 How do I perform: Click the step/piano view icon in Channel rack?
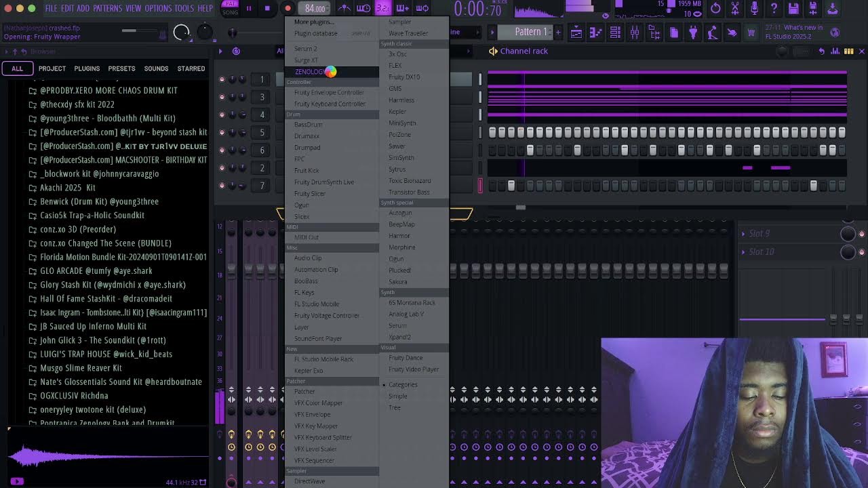(848, 51)
